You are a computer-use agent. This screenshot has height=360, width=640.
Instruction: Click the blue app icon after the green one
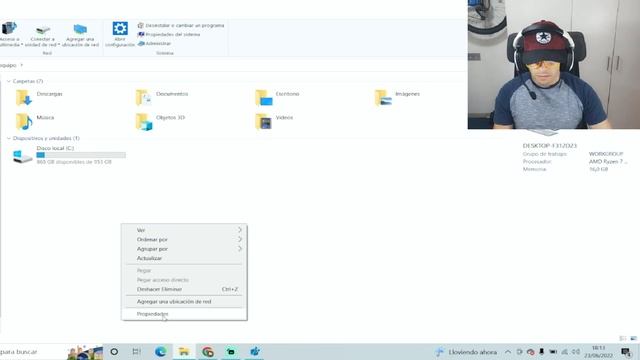coord(255,352)
